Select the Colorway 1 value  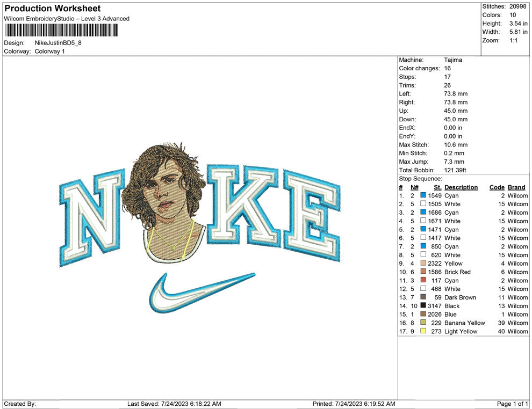[x=49, y=52]
